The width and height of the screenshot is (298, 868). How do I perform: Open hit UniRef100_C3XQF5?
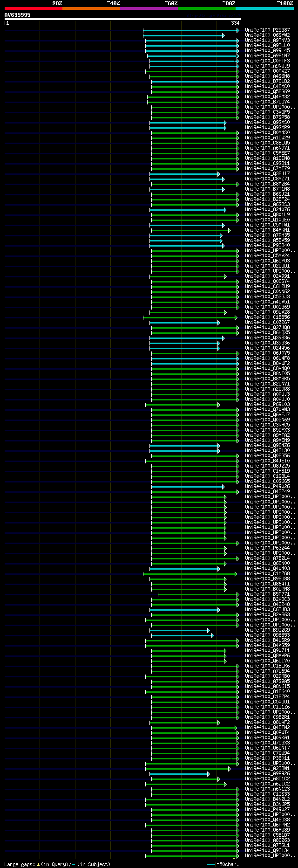(267, 112)
